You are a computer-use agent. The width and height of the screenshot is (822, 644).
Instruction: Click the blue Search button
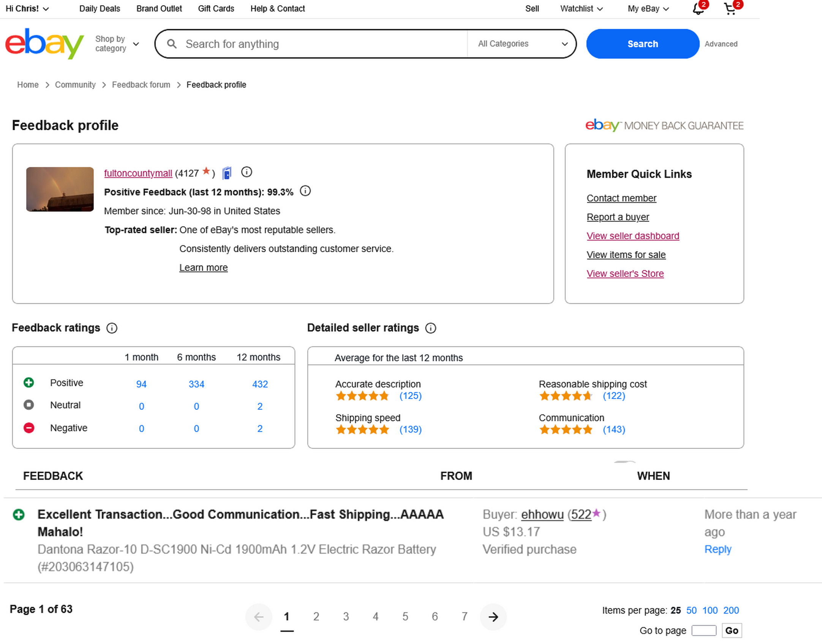pos(642,44)
